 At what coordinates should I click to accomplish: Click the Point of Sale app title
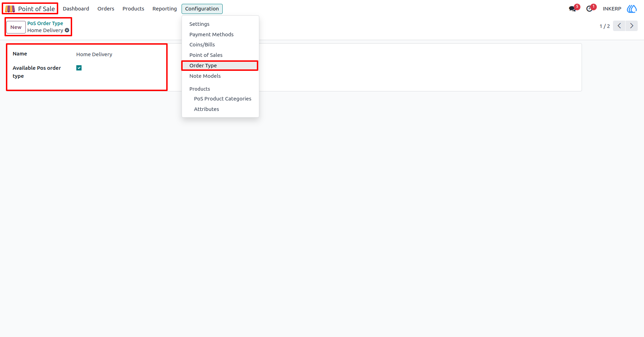(37, 9)
